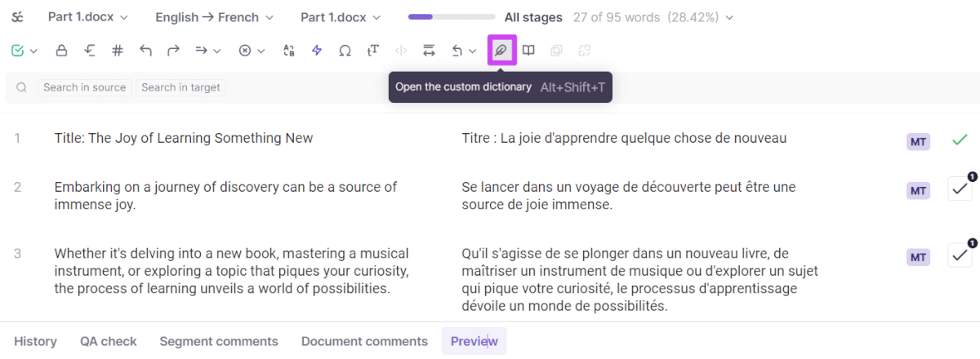Click the purple translation progress bar
The height and width of the screenshot is (359, 980).
click(452, 17)
